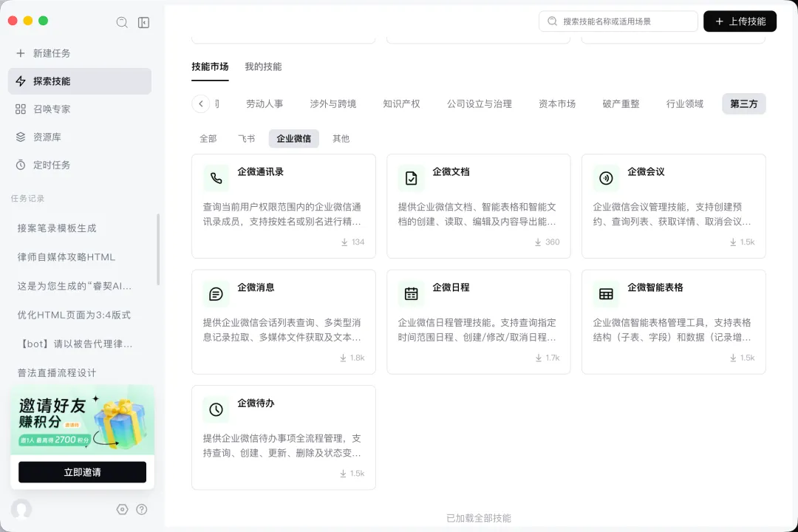The width and height of the screenshot is (798, 532).
Task: Click the calendar icon on 企微日程 card
Action: click(x=412, y=294)
